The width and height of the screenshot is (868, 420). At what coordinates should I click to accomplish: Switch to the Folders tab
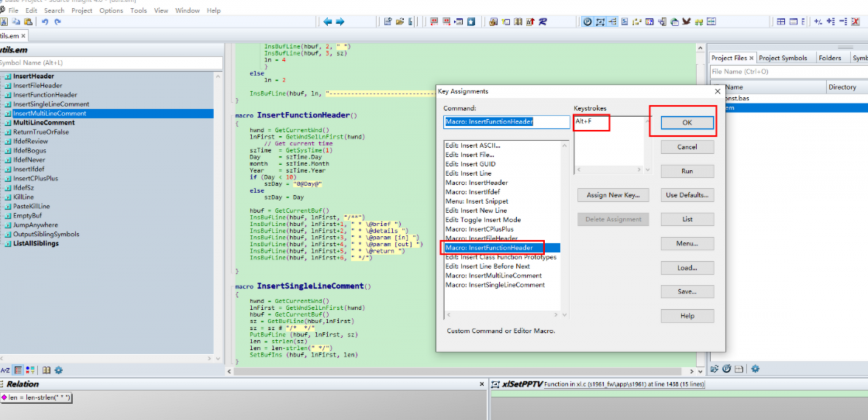[x=830, y=58]
